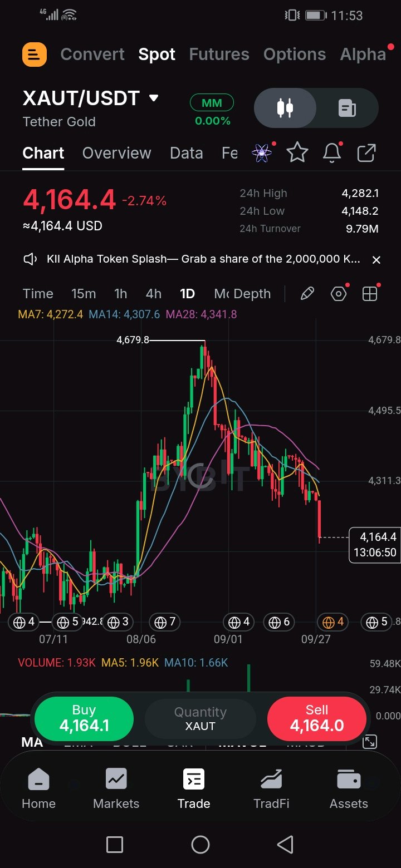Tap the green Buy 4,164.1 button
This screenshot has height=868, width=401.
[x=84, y=718]
